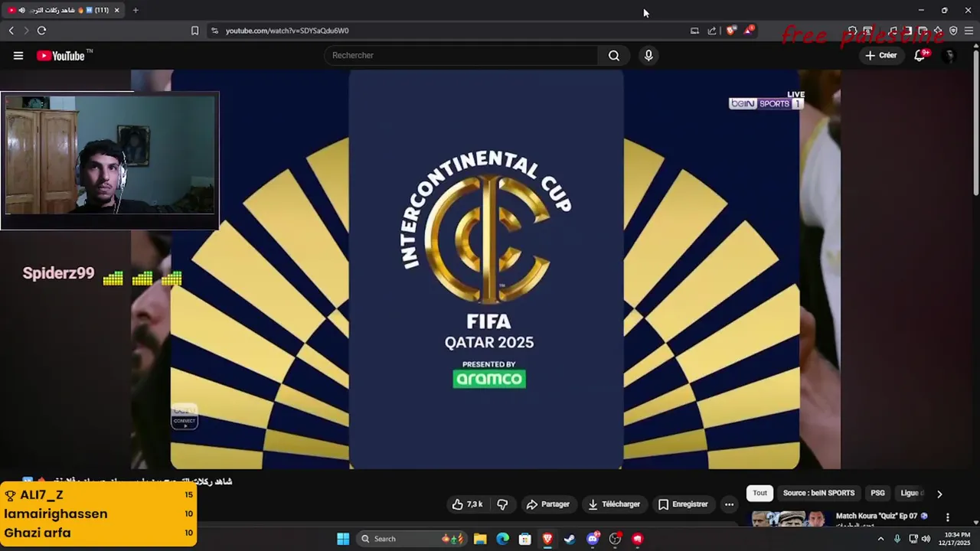
Task: Open YouTube notifications bell
Action: tap(920, 55)
